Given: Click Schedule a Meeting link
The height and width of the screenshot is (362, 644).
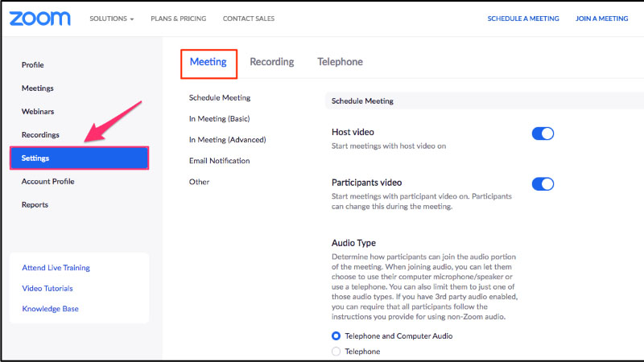Looking at the screenshot, I should [522, 19].
